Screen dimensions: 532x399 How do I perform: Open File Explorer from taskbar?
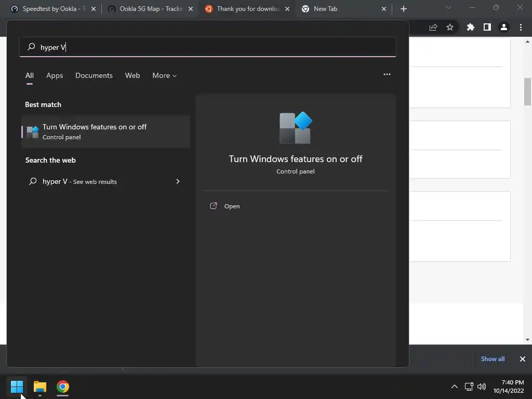click(x=39, y=387)
